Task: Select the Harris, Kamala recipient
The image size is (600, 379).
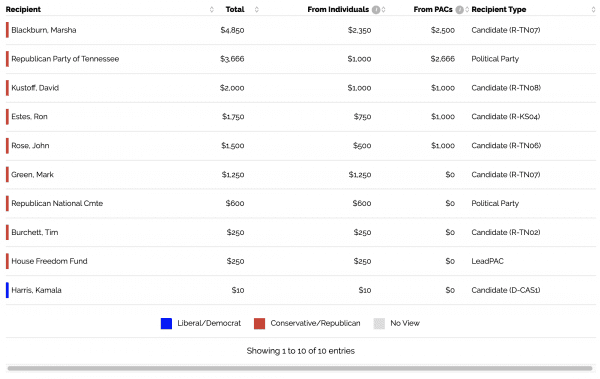Action: coord(36,291)
